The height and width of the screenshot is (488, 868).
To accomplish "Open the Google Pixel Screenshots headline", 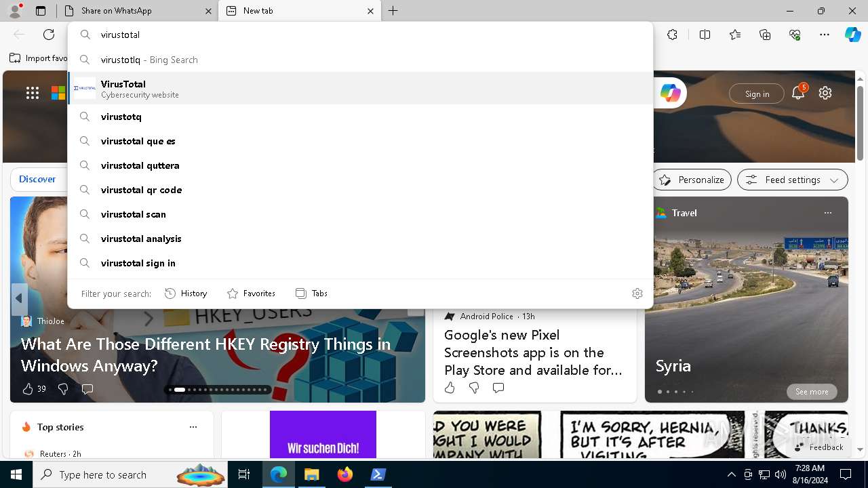I will coord(533,352).
